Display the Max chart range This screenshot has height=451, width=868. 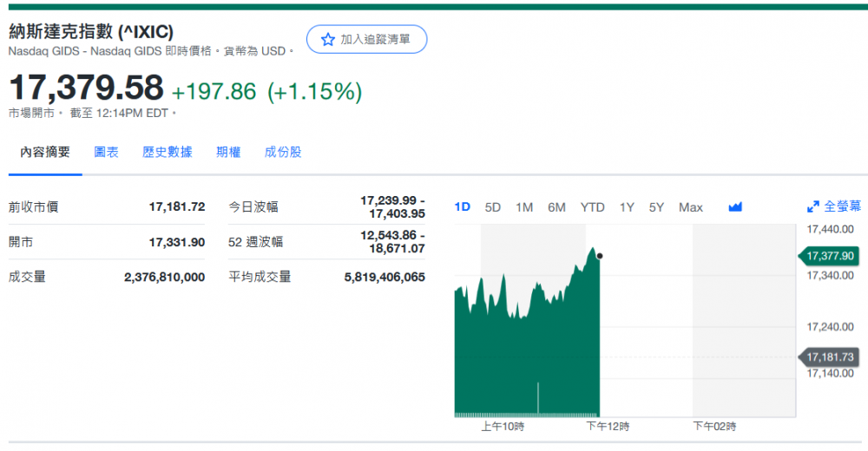click(691, 207)
